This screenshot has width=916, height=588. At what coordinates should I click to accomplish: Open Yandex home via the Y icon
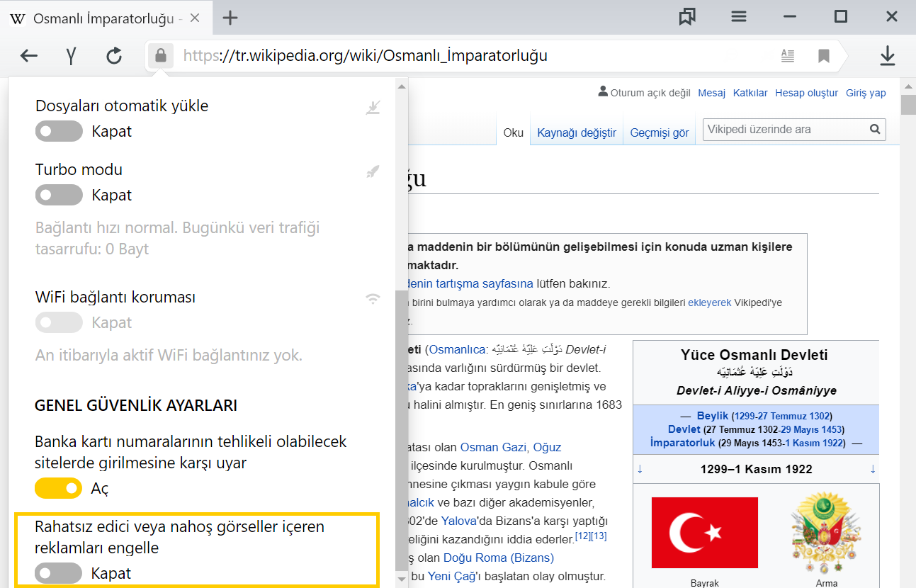click(71, 56)
